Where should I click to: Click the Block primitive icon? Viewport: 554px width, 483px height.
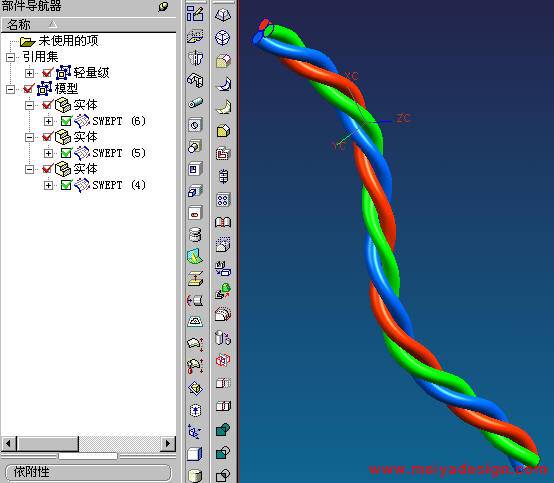point(195,454)
